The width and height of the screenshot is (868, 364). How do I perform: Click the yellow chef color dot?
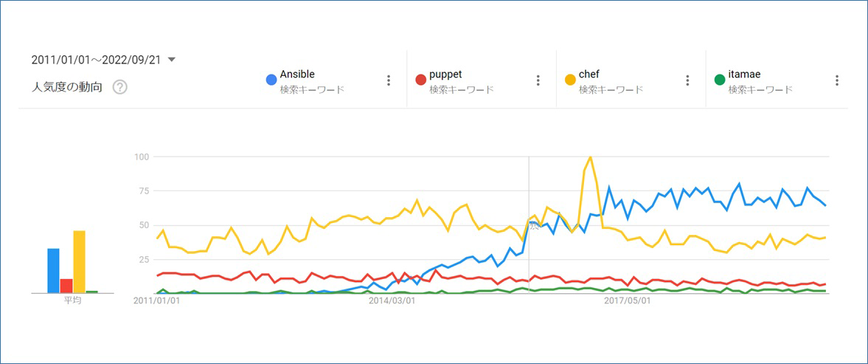pos(570,80)
